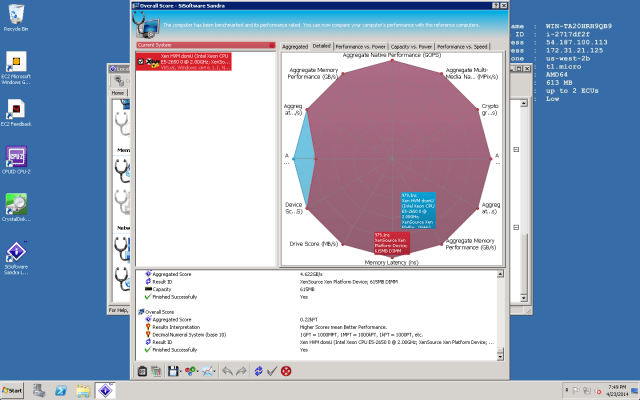Save results with the floppy disk icon

tap(173, 371)
